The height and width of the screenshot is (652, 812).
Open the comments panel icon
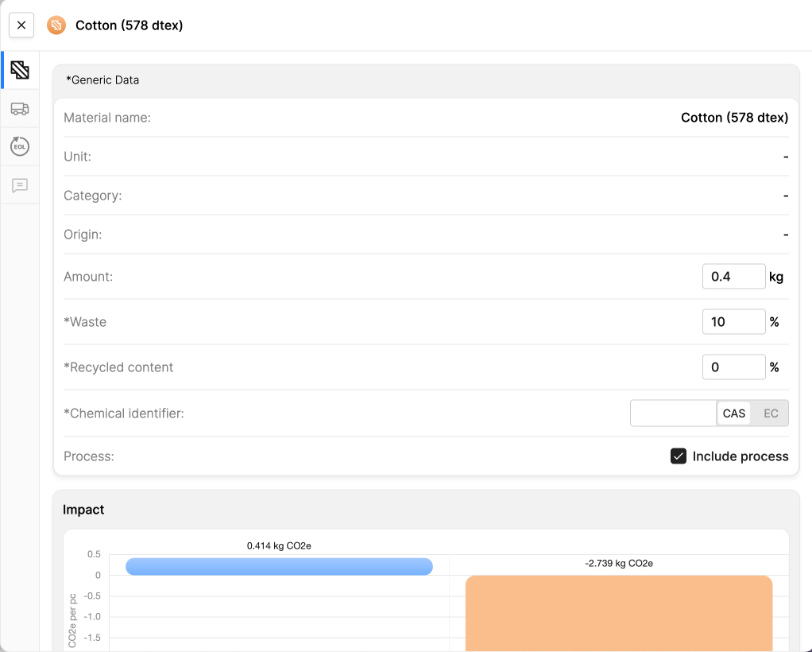[x=20, y=185]
